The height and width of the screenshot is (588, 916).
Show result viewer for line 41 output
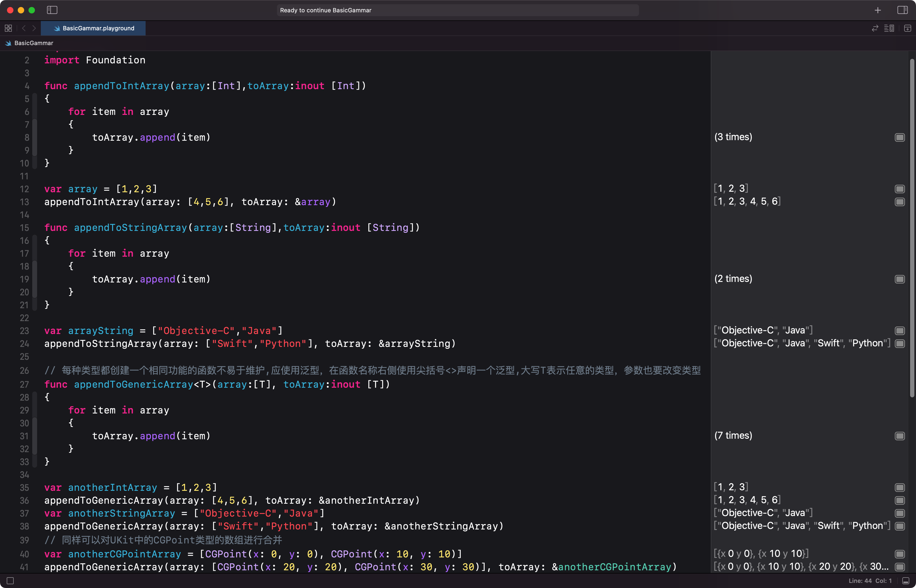point(900,567)
